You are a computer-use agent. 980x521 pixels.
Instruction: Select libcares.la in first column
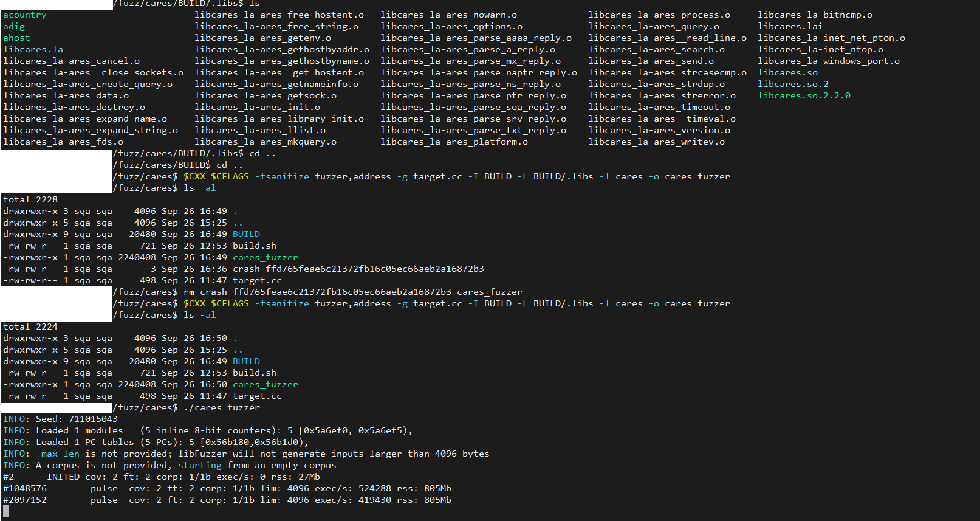(33, 49)
